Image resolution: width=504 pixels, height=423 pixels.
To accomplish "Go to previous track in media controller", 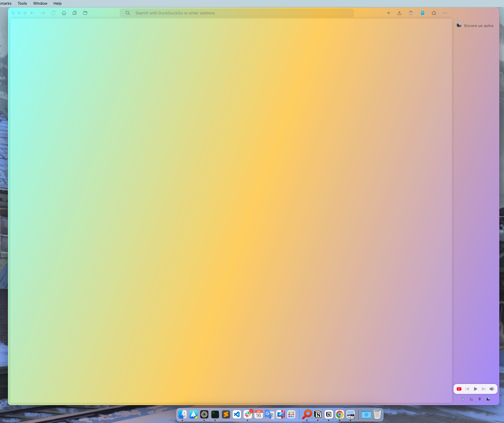I will coord(467,389).
